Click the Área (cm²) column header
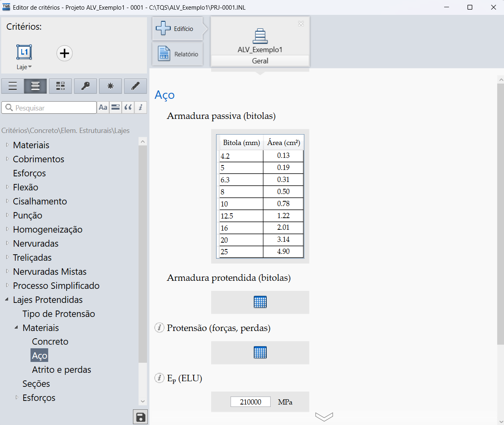 click(x=284, y=143)
